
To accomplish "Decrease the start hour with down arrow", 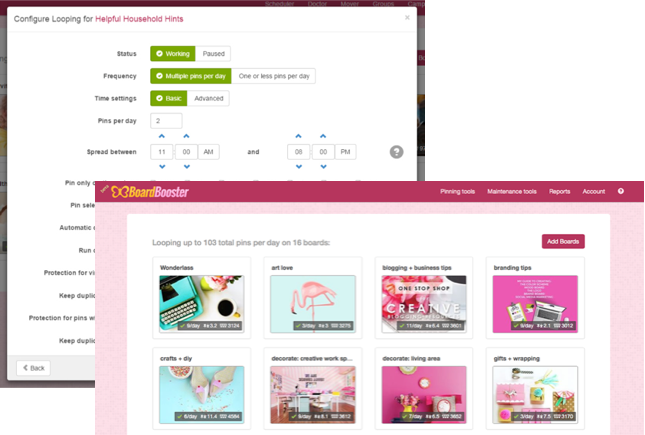I will point(162,167).
